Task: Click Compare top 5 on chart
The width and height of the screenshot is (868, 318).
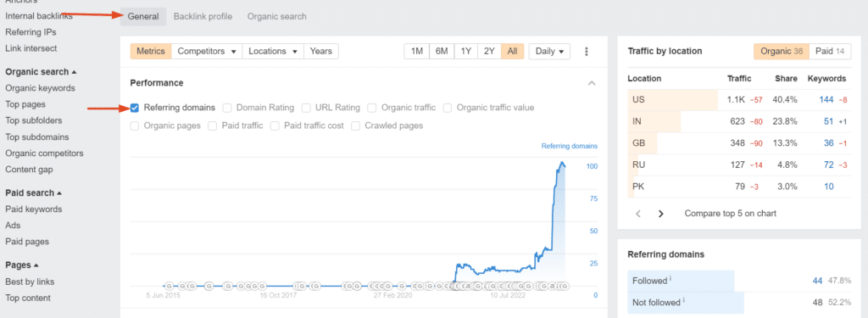Action: (x=730, y=214)
